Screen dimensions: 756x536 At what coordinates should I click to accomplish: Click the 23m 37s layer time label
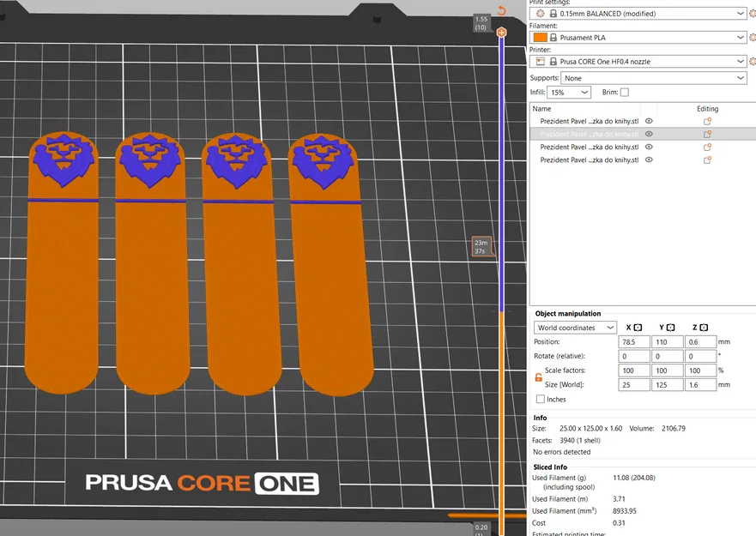[x=481, y=247]
